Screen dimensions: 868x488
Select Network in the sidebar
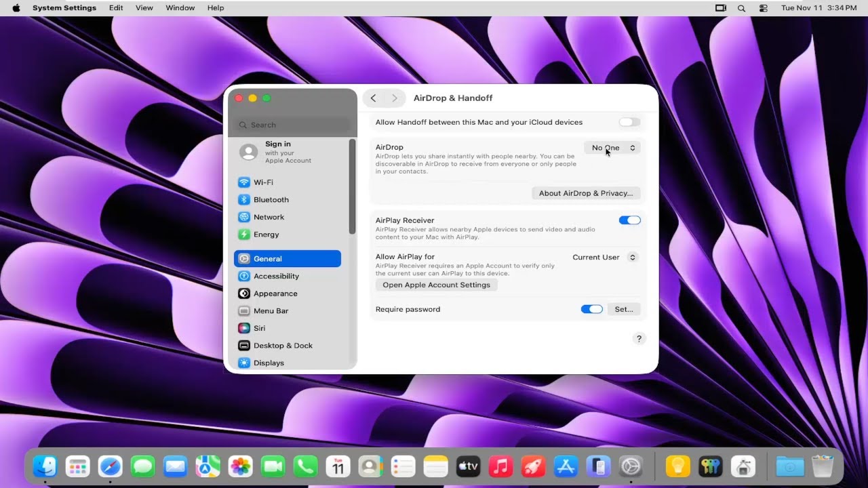click(x=288, y=217)
